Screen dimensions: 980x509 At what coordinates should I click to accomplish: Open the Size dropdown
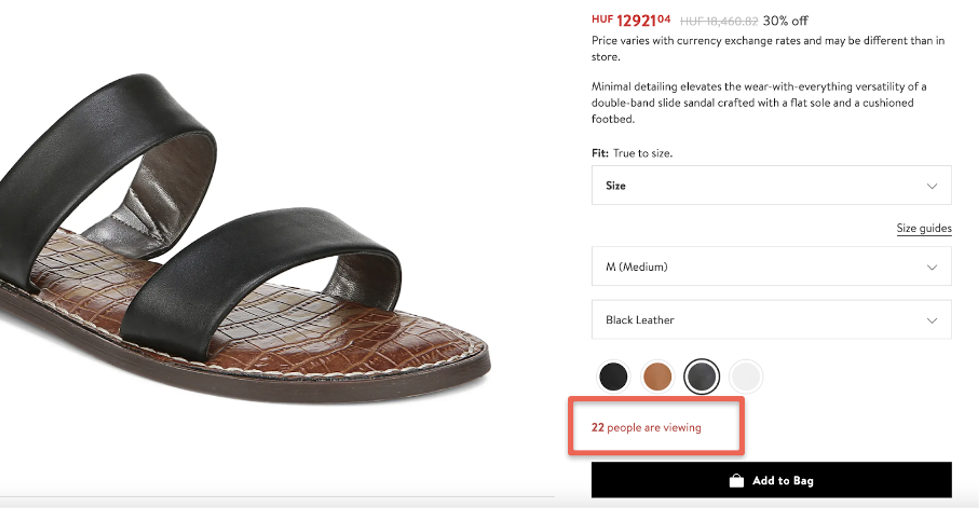point(770,186)
